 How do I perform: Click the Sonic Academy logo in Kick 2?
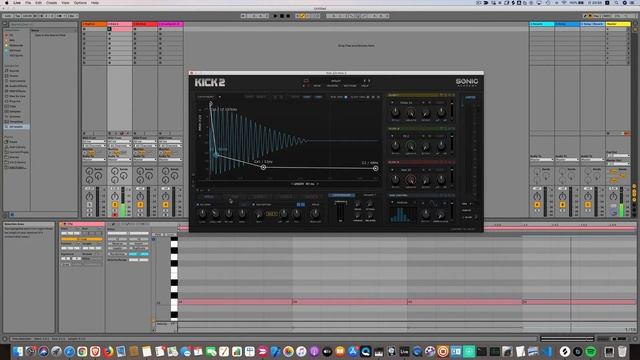(467, 82)
